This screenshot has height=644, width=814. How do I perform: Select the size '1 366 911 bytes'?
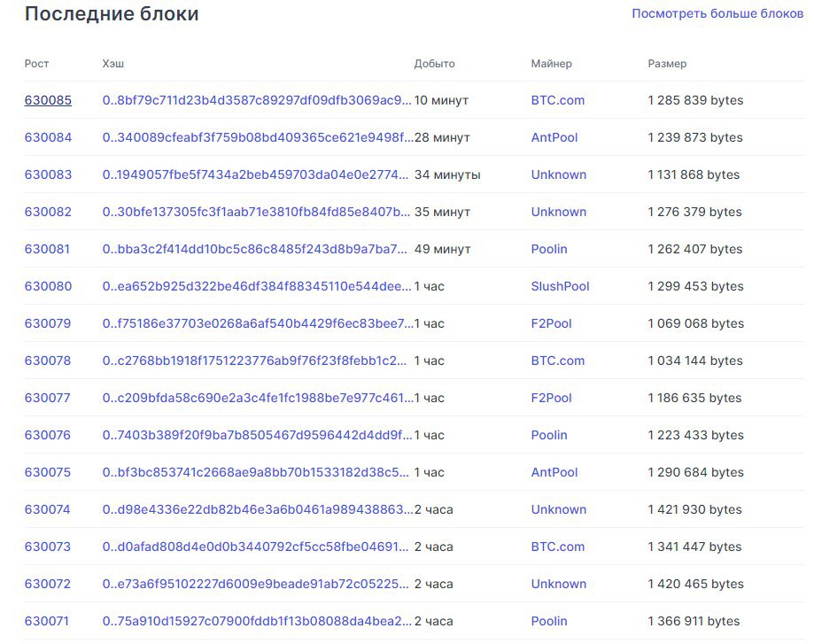694,621
